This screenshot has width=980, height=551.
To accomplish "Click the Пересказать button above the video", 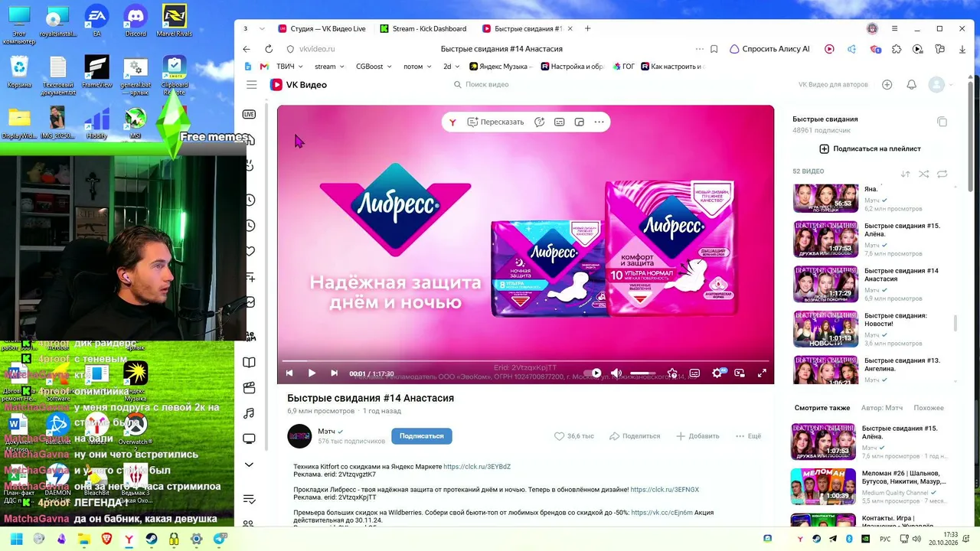I will 496,122.
